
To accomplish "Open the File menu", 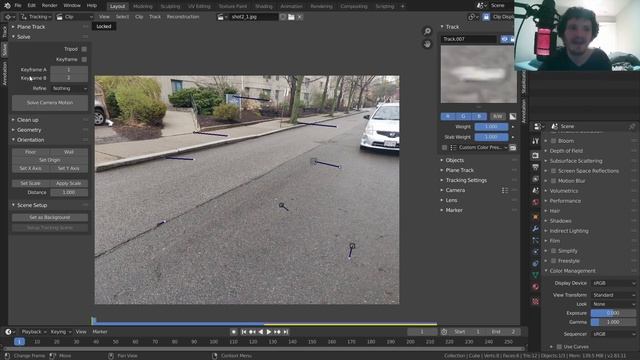I will click(x=18, y=6).
